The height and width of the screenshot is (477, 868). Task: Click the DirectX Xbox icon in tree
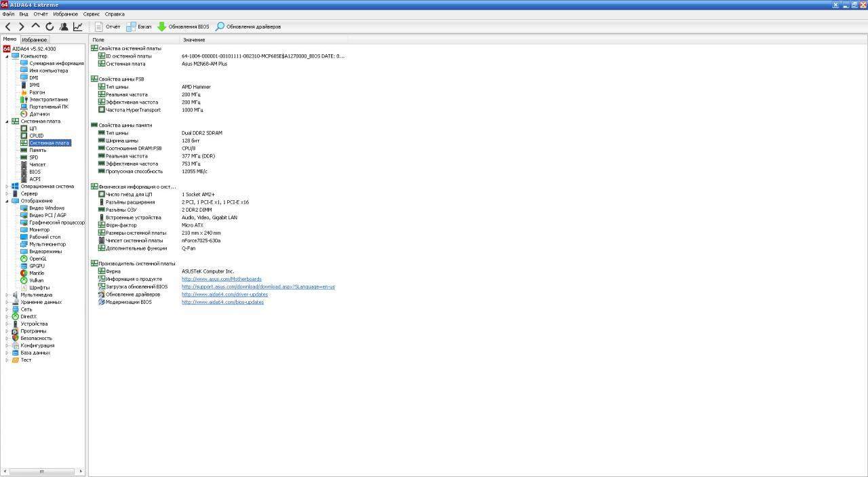[15, 316]
